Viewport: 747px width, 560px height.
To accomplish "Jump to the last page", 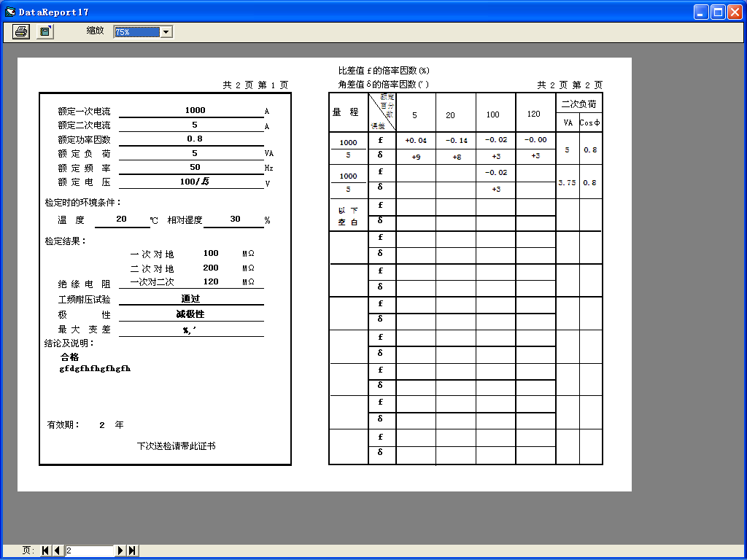I will (133, 551).
